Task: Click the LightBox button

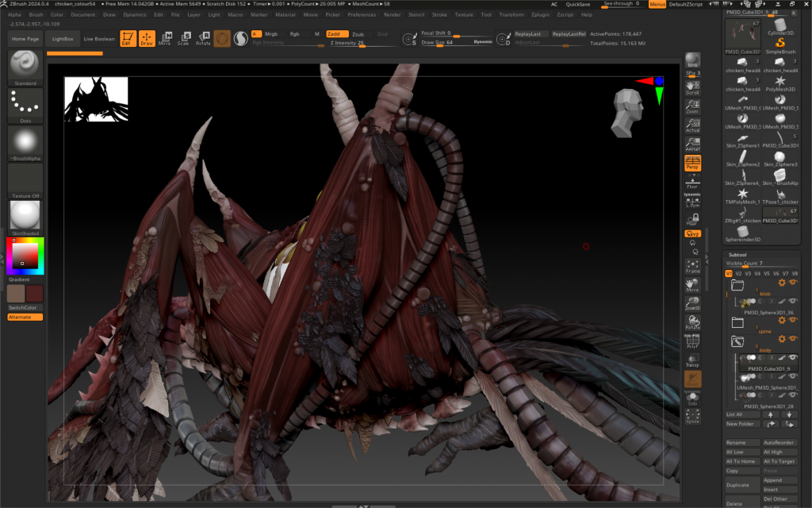Action: click(x=62, y=38)
